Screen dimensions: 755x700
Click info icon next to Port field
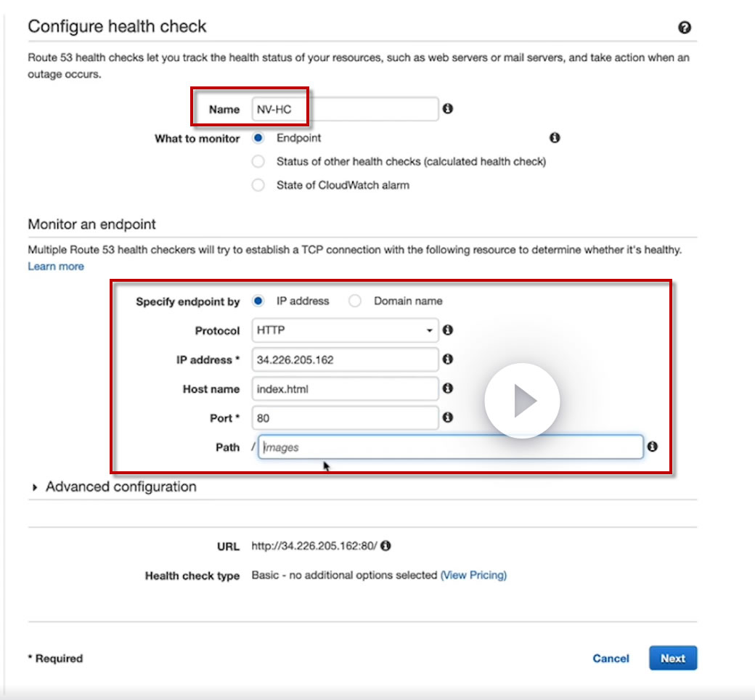(448, 418)
